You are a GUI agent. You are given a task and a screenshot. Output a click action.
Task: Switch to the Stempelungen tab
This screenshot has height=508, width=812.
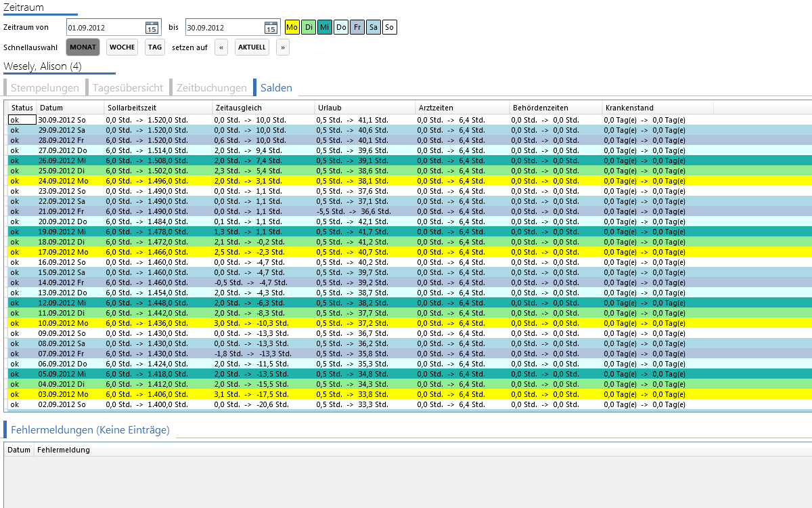45,88
